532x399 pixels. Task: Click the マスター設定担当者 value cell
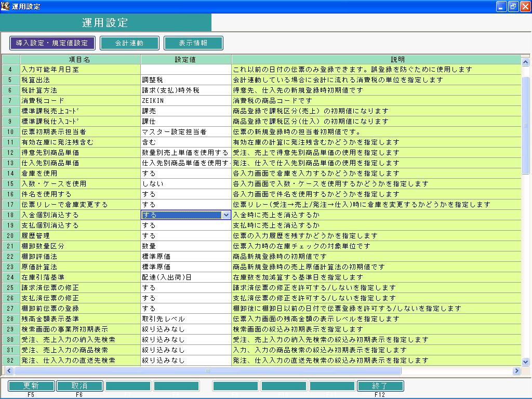(x=186, y=132)
